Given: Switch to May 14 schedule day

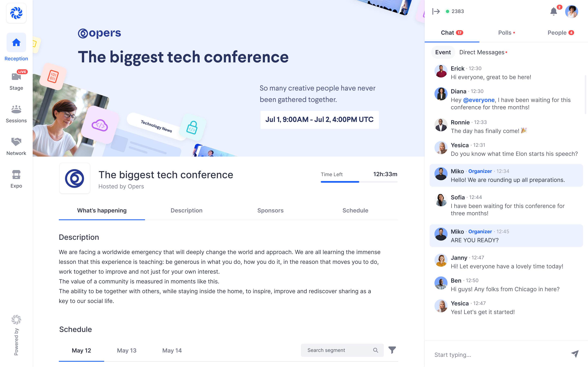Looking at the screenshot, I should point(172,350).
